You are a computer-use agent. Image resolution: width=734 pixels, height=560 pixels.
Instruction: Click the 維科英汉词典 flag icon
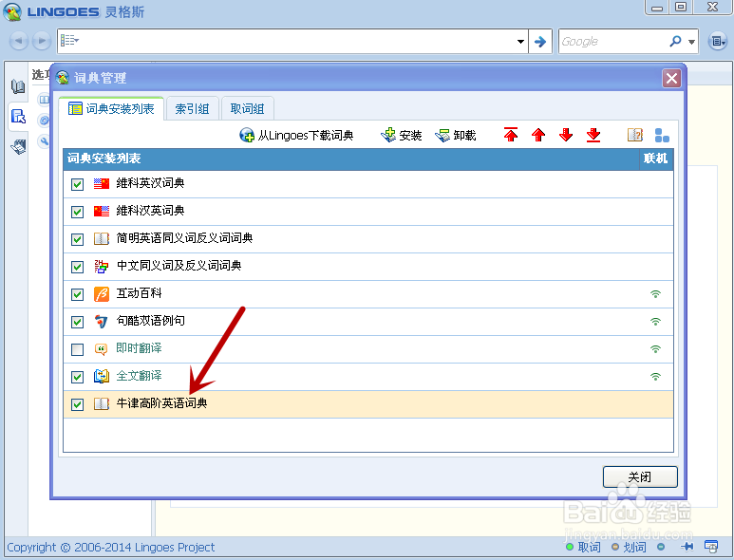101,183
